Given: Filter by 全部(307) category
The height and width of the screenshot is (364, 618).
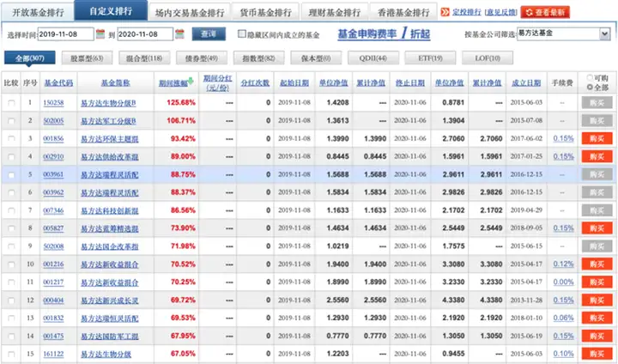Looking at the screenshot, I should [29, 58].
